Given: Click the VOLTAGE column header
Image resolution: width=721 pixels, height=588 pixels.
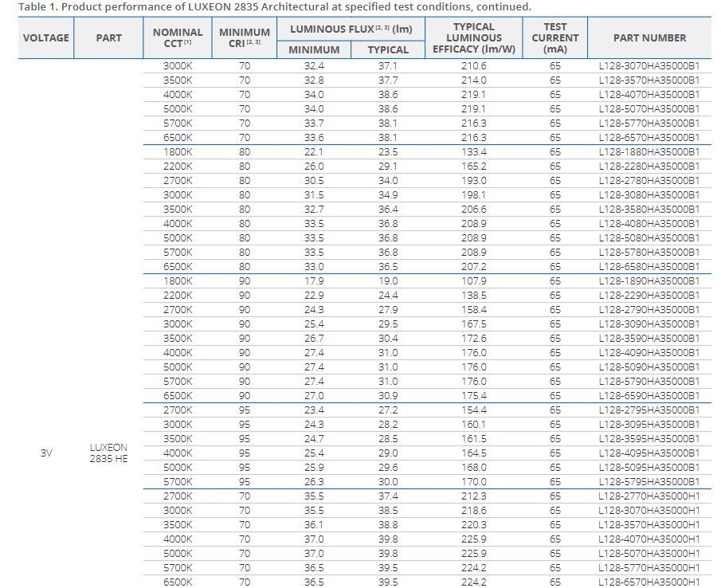Looking at the screenshot, I should pyautogui.click(x=45, y=37).
